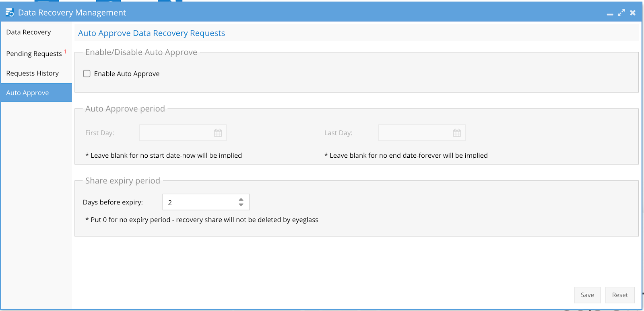Click the Last Day date field
This screenshot has width=644, height=311.
tap(422, 133)
